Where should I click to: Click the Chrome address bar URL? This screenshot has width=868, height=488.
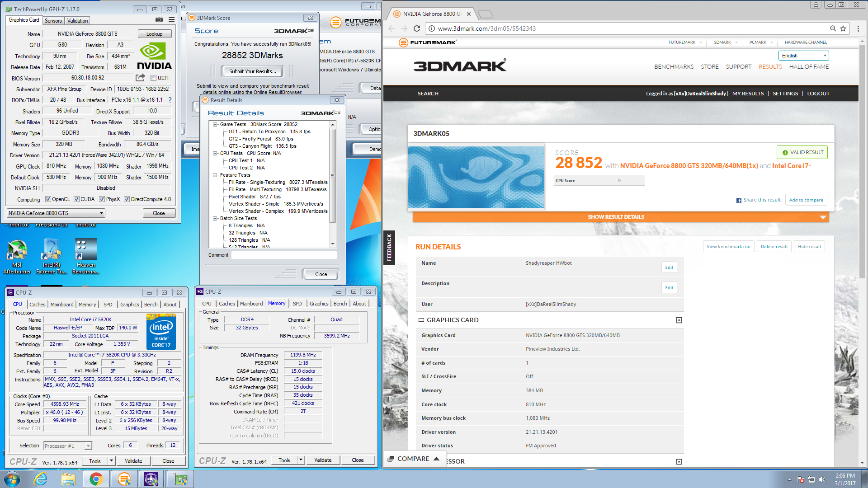point(486,28)
